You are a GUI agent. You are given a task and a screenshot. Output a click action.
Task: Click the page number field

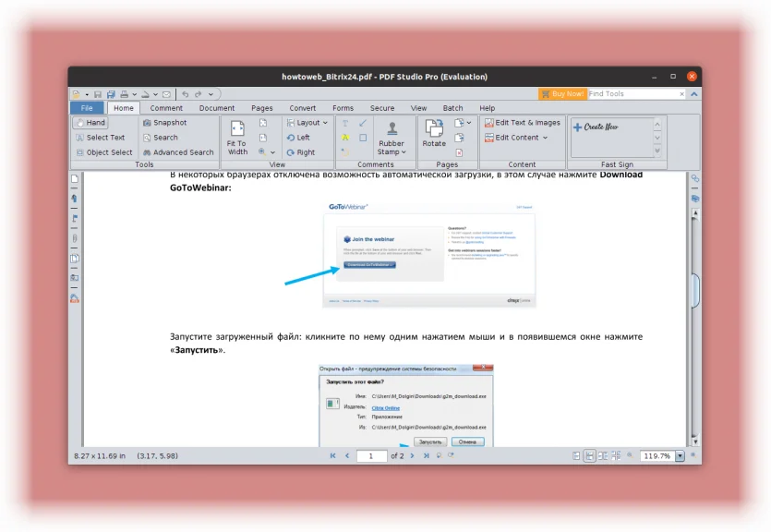click(372, 455)
